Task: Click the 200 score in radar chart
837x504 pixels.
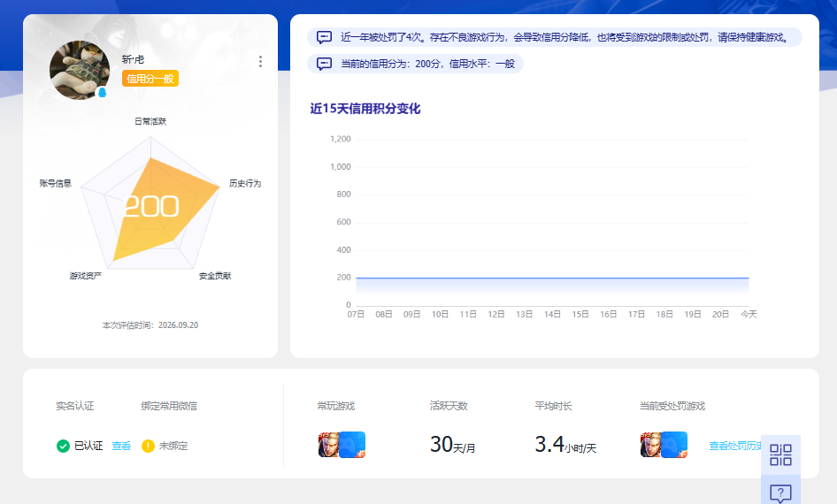Action: click(x=151, y=207)
